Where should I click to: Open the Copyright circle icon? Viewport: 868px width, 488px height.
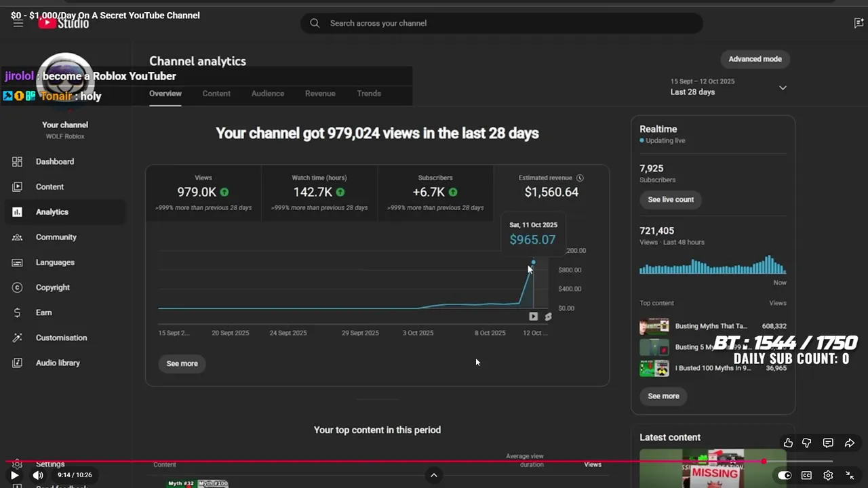18,287
